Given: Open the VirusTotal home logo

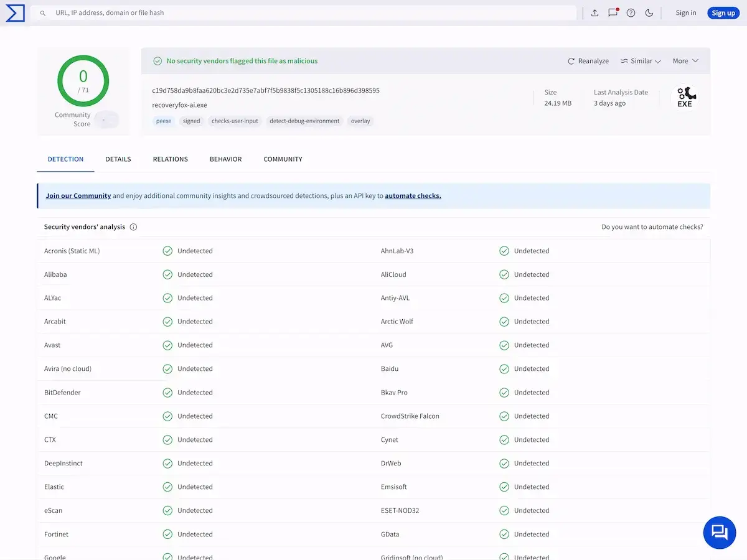Looking at the screenshot, I should (15, 12).
